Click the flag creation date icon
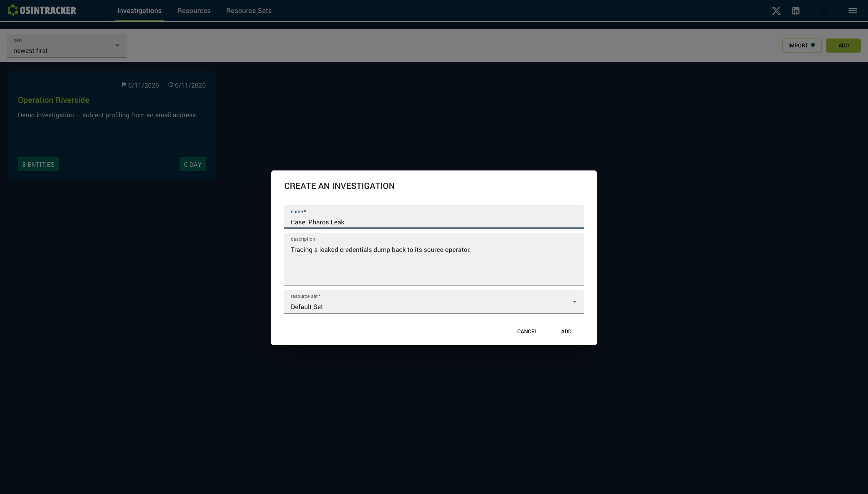868x494 pixels. pos(124,85)
